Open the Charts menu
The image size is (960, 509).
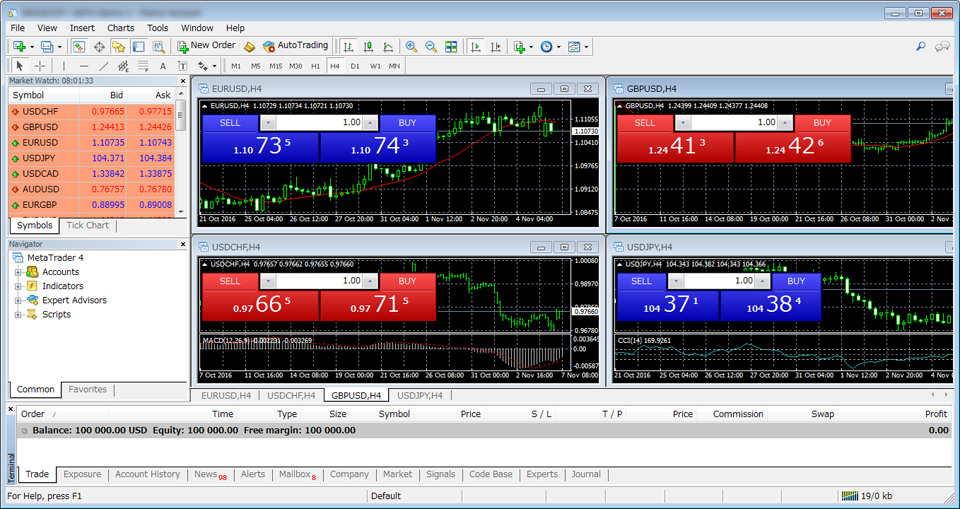click(x=121, y=28)
